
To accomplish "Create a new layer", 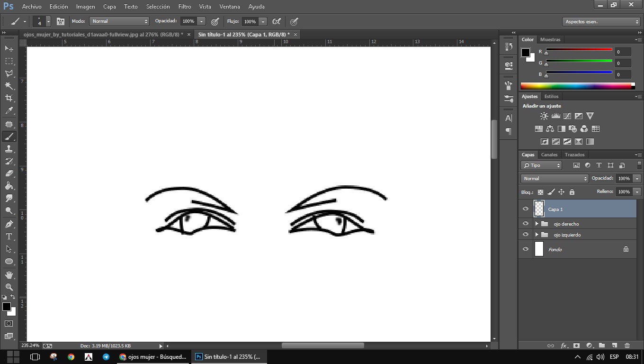I will [614, 346].
